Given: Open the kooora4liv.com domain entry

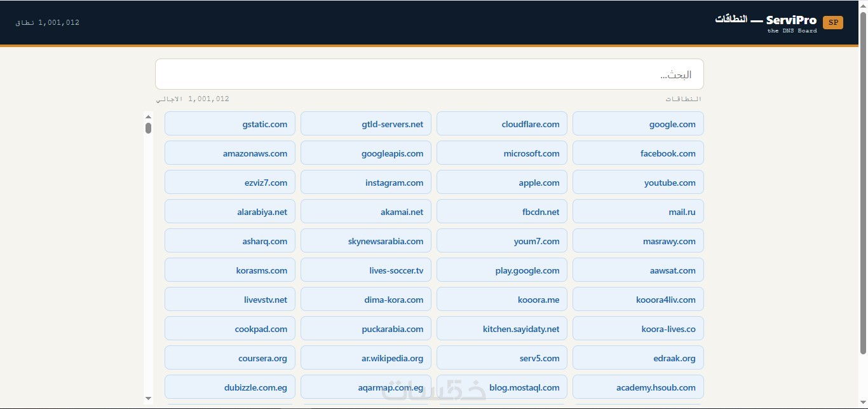Looking at the screenshot, I should click(x=638, y=300).
